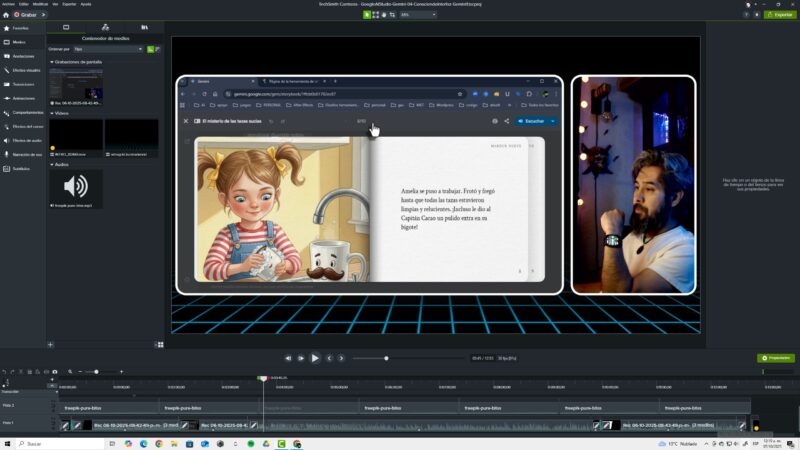Select the first freepik-pure-bliss clip on Pista 2
Screen dimensions: 800x450
(109, 408)
